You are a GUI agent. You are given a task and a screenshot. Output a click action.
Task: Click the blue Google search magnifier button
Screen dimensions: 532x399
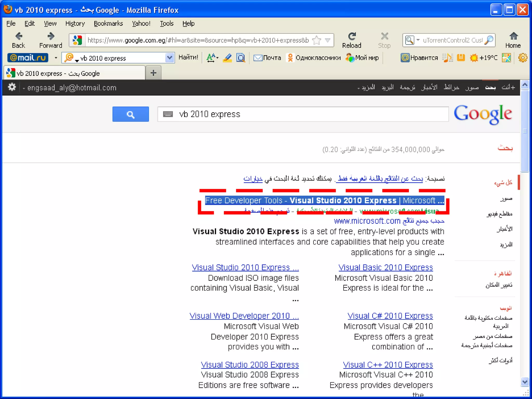pyautogui.click(x=130, y=114)
